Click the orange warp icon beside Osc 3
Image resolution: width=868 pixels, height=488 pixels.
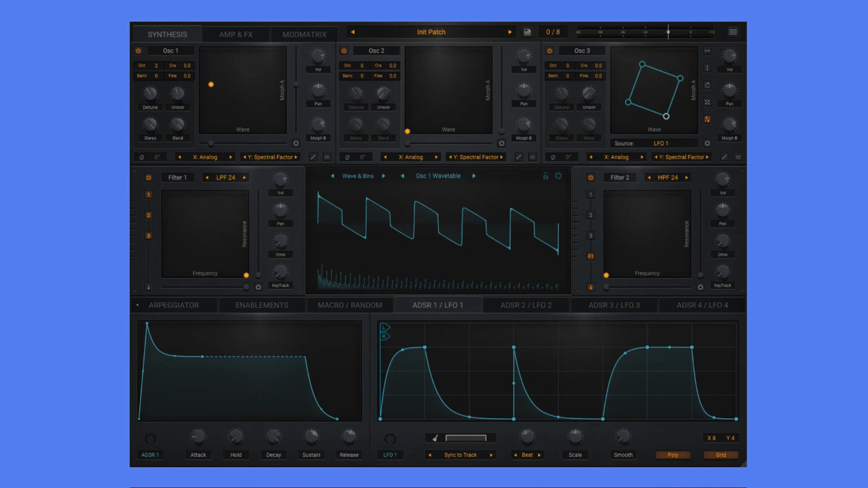707,119
